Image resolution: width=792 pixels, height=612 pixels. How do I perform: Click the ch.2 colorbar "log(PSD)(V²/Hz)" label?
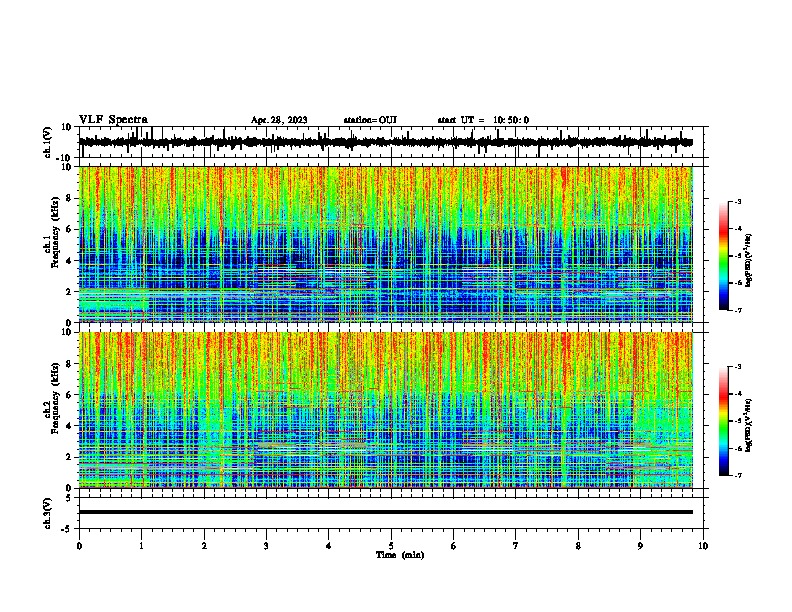(748, 426)
